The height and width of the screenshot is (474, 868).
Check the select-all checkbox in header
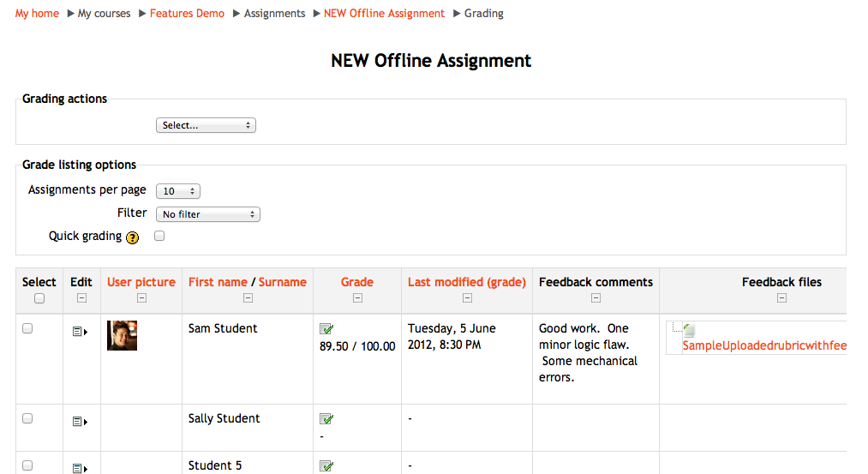pyautogui.click(x=39, y=298)
